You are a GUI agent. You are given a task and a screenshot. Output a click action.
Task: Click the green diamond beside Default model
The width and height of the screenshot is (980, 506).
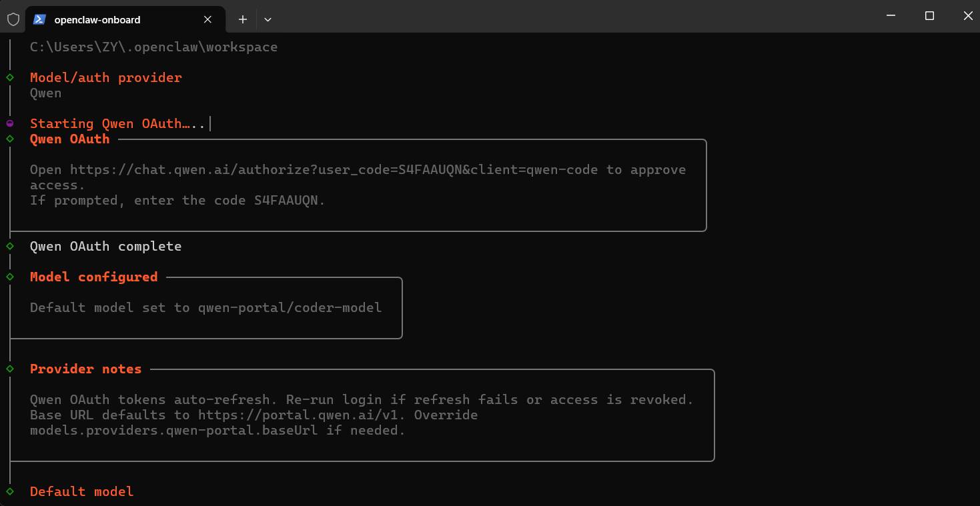pos(10,491)
